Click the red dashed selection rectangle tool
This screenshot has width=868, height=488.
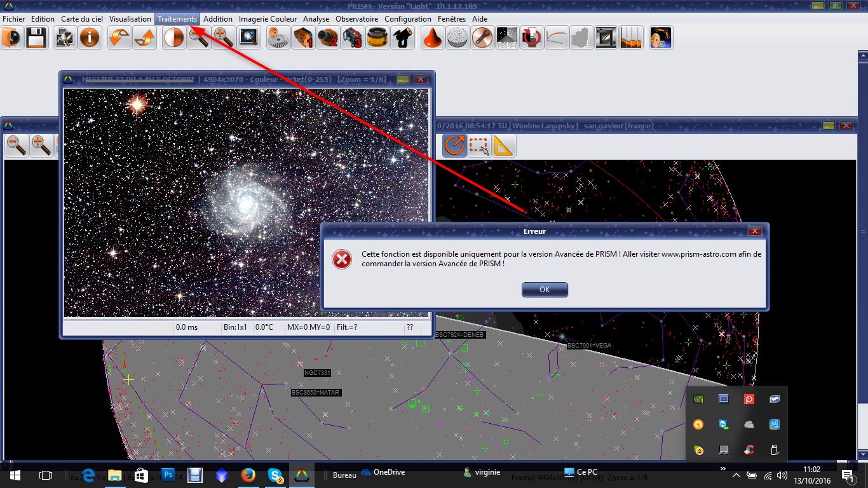478,146
